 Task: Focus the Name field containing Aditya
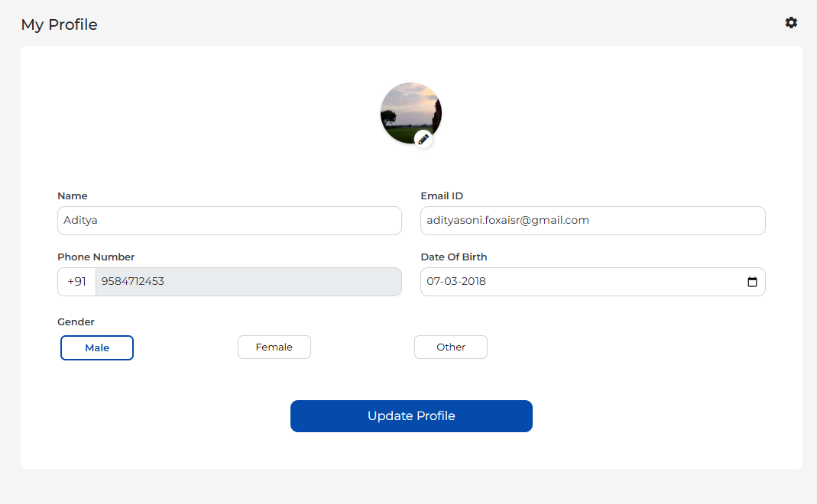click(229, 221)
